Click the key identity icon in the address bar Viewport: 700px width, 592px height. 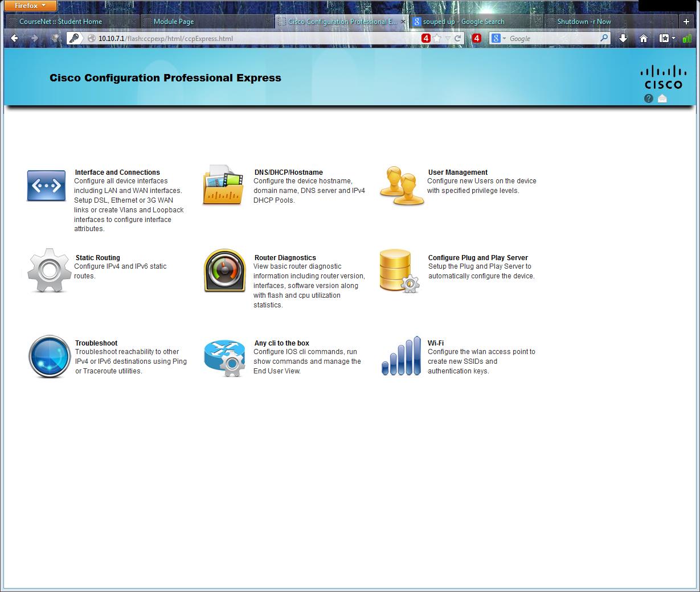point(74,38)
